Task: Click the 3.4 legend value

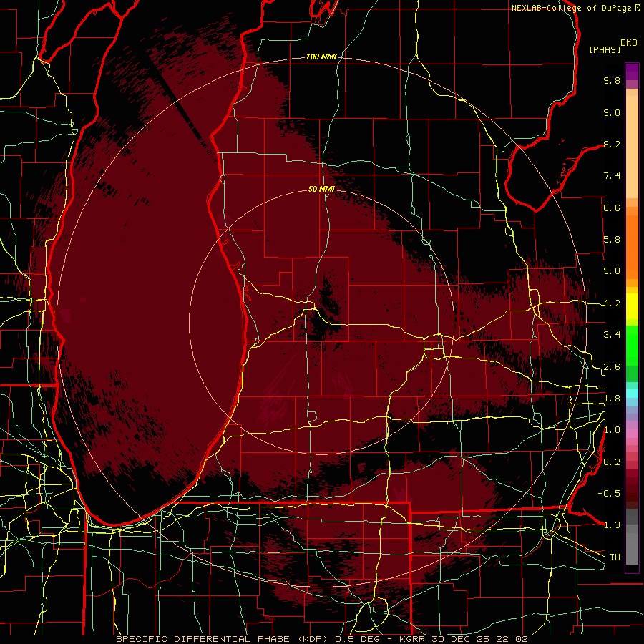Action: click(x=612, y=335)
